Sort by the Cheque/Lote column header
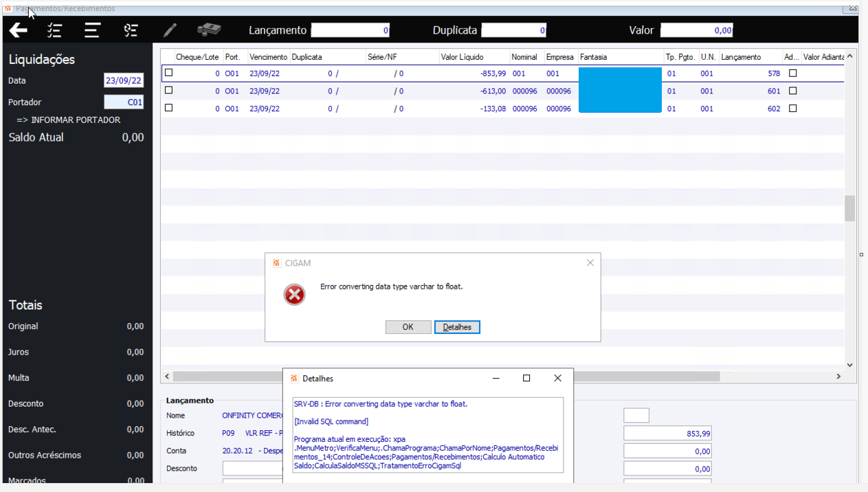This screenshot has width=868, height=492. click(x=197, y=57)
